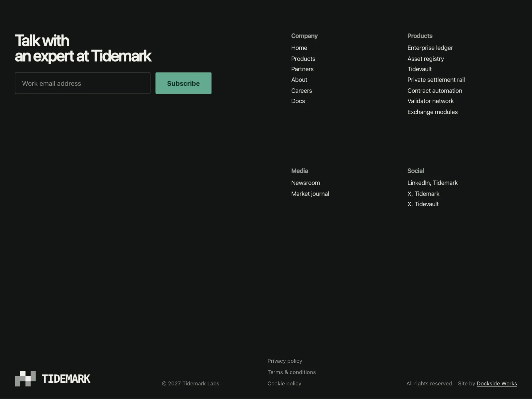Visit the Dockside Works credit link
The image size is (532, 399).
[x=497, y=384]
